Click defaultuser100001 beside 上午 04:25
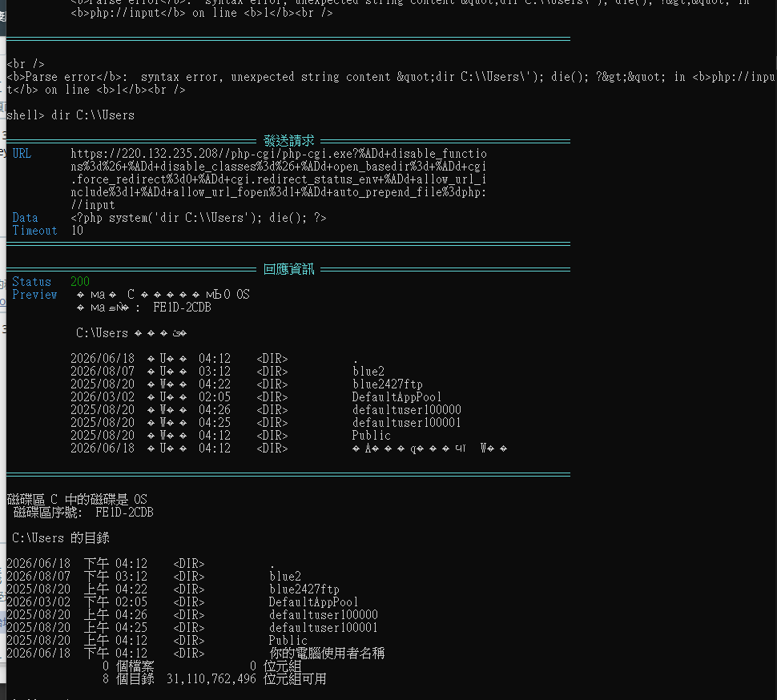Image resolution: width=777 pixels, height=700 pixels. point(324,628)
